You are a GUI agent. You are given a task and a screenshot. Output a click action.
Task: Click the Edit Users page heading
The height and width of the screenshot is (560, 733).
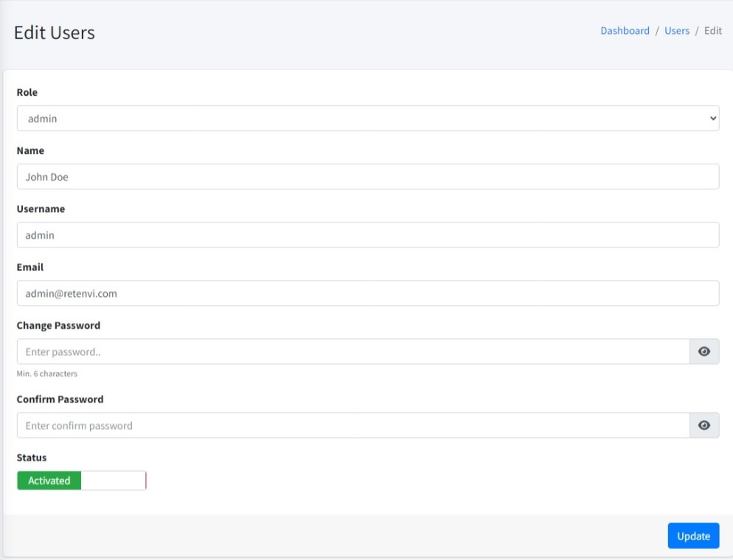(55, 33)
